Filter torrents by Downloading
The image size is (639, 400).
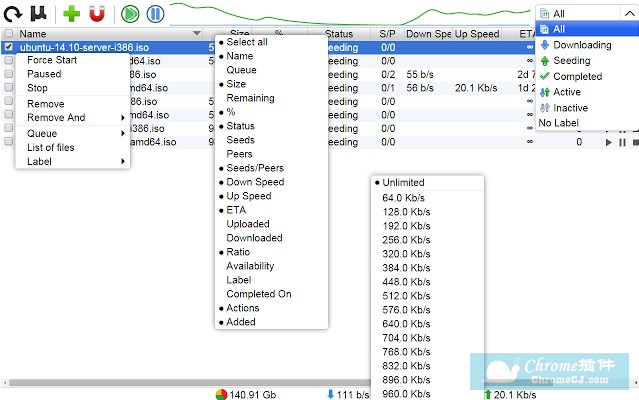pos(582,45)
